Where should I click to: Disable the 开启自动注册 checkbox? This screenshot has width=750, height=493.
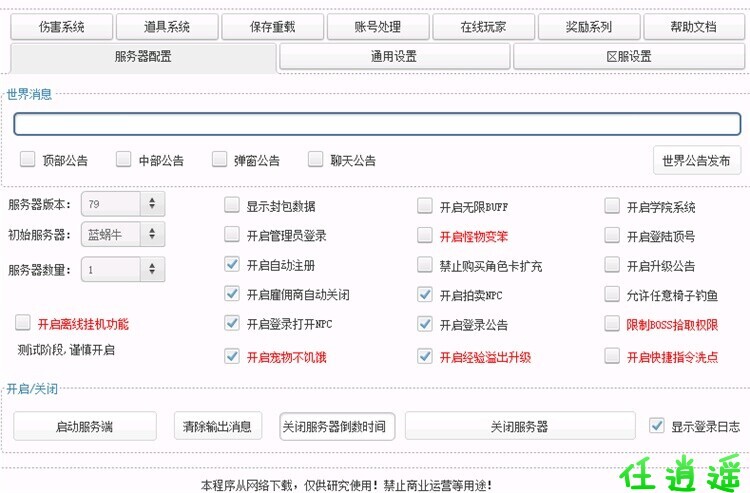232,266
